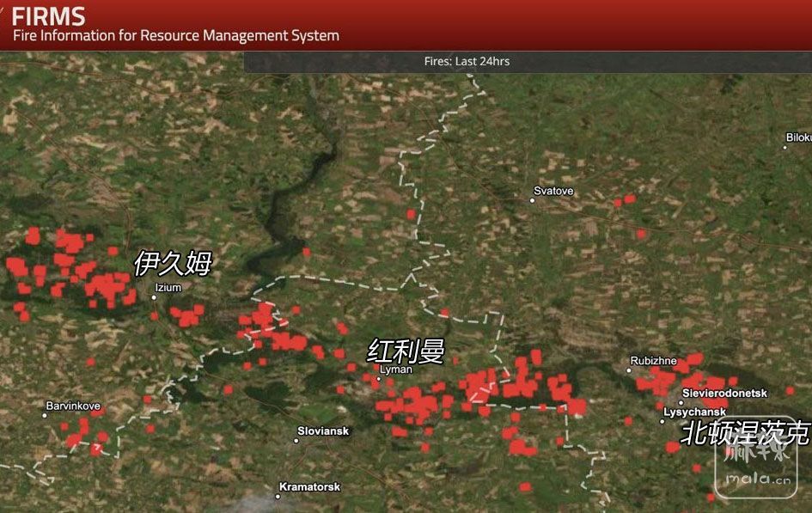This screenshot has width=812, height=513.
Task: Select the Svatove city marker dot
Action: (x=532, y=200)
